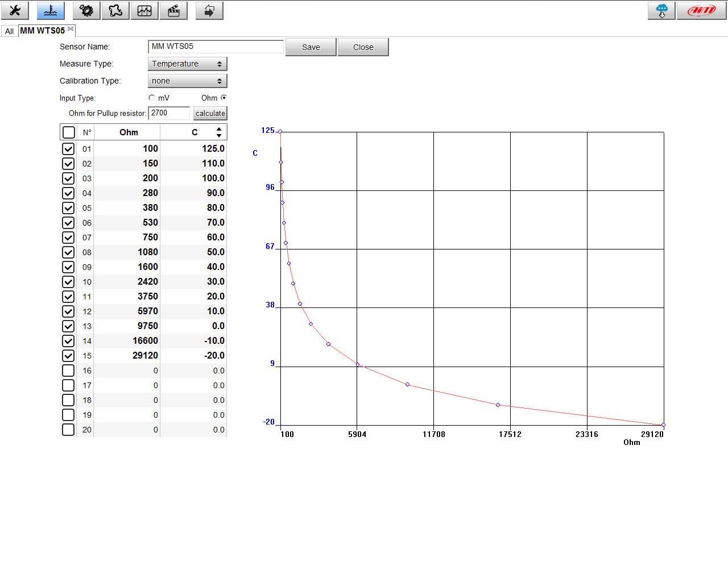Open the data transfer tool
728x570 pixels.
(209, 10)
